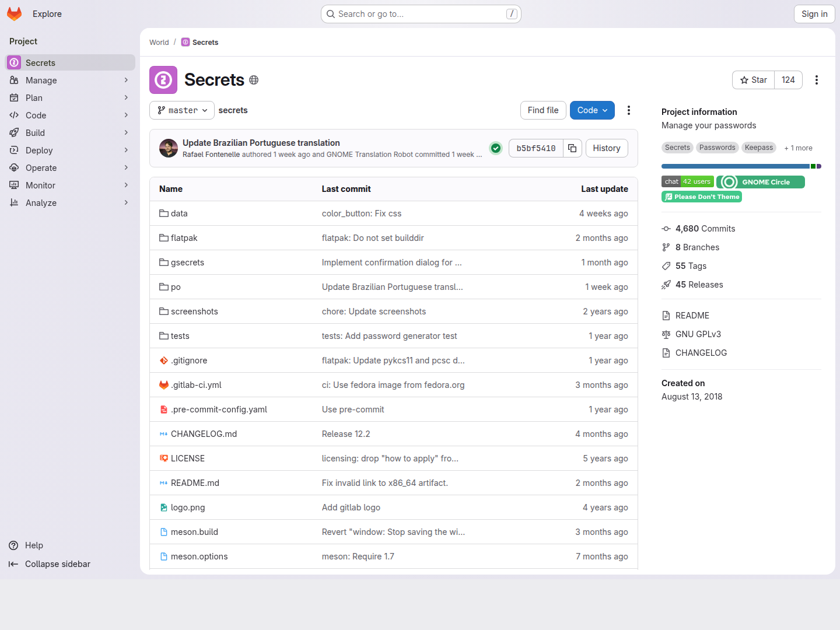Click the Secrets avatar in the breadcrumb
The height and width of the screenshot is (630, 840).
tap(185, 42)
